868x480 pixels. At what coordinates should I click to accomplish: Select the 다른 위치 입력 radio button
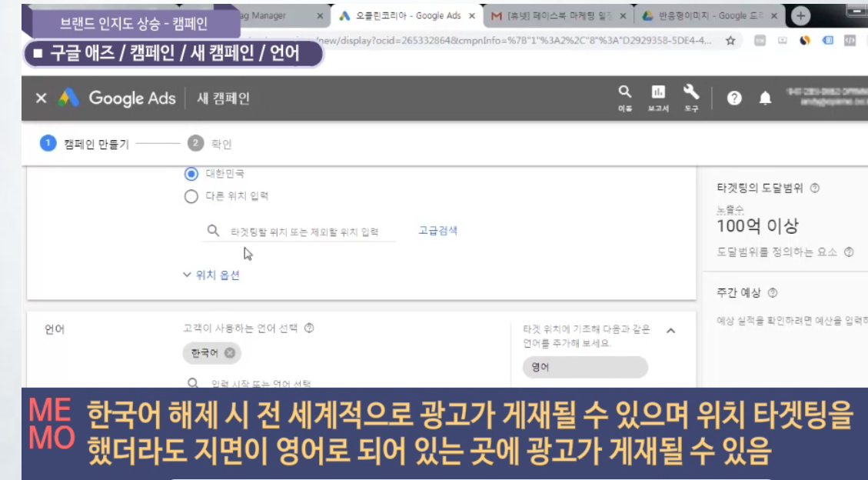click(x=191, y=196)
